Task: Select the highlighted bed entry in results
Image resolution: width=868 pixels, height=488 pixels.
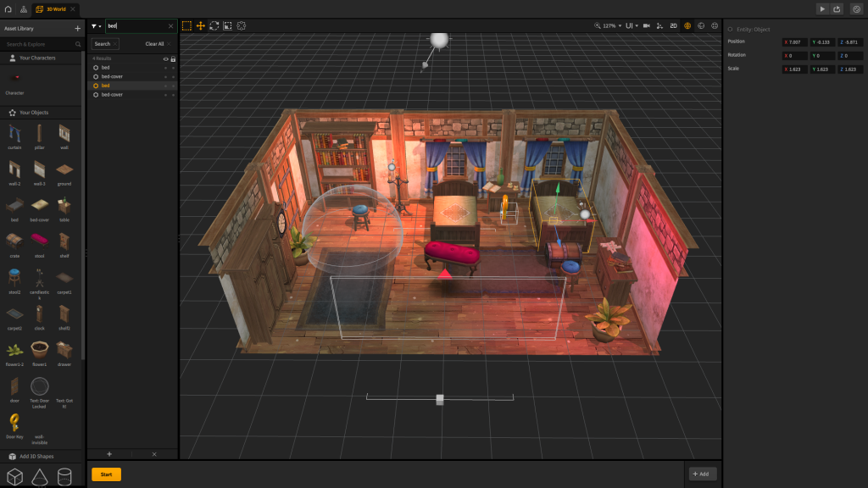Action: [106, 86]
